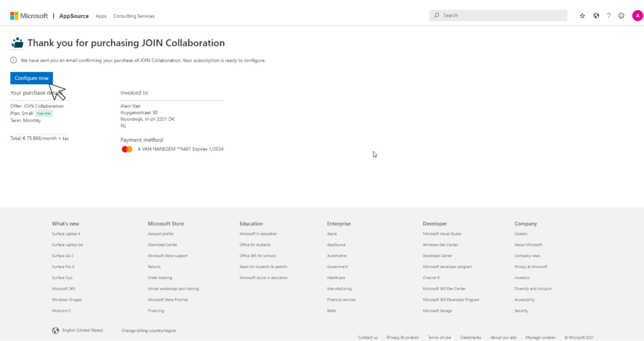
Task: Open Government link
Action: [337, 267]
